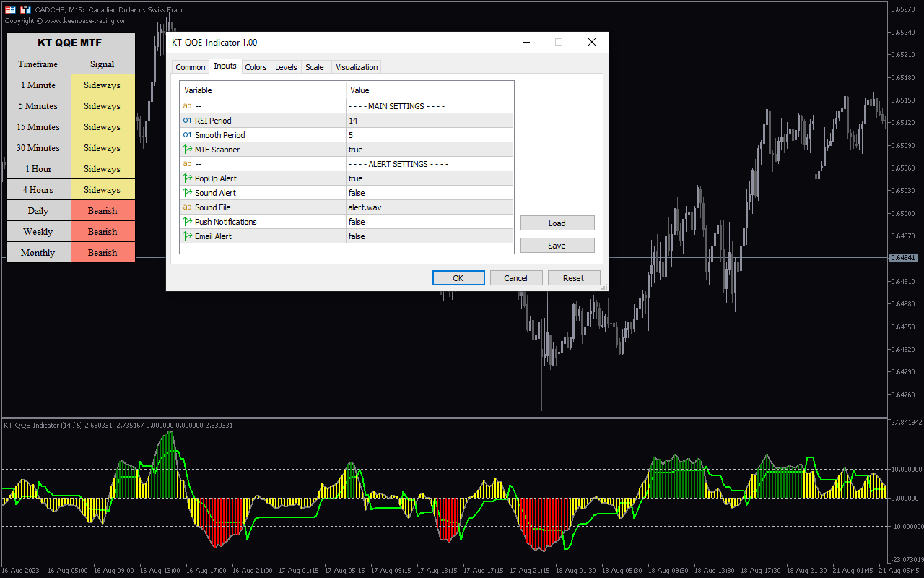Click Reset to restore default inputs
Viewport: 924px width, 578px height.
click(x=574, y=278)
